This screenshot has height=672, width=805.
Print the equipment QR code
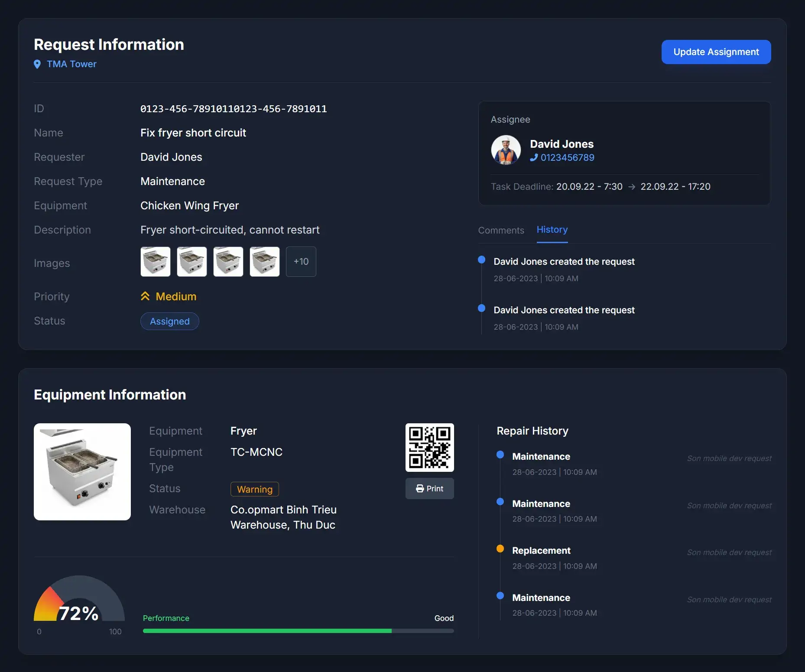coord(429,488)
